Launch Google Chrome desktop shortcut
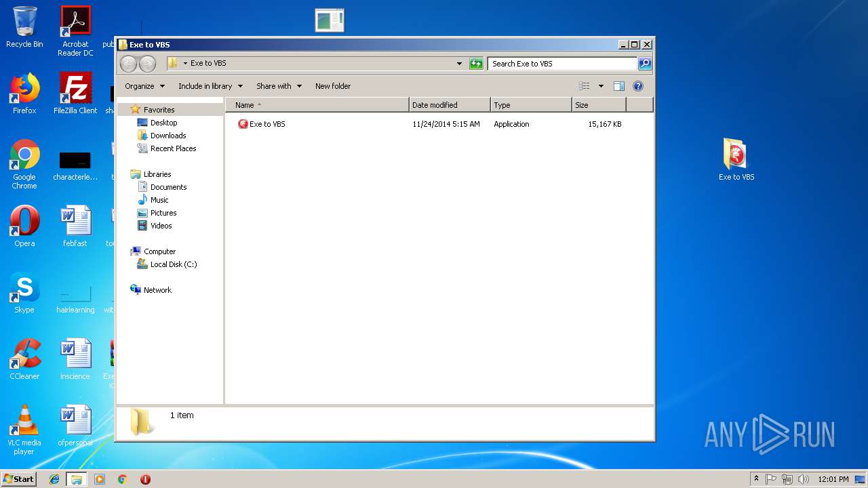The image size is (868, 488). point(24,164)
